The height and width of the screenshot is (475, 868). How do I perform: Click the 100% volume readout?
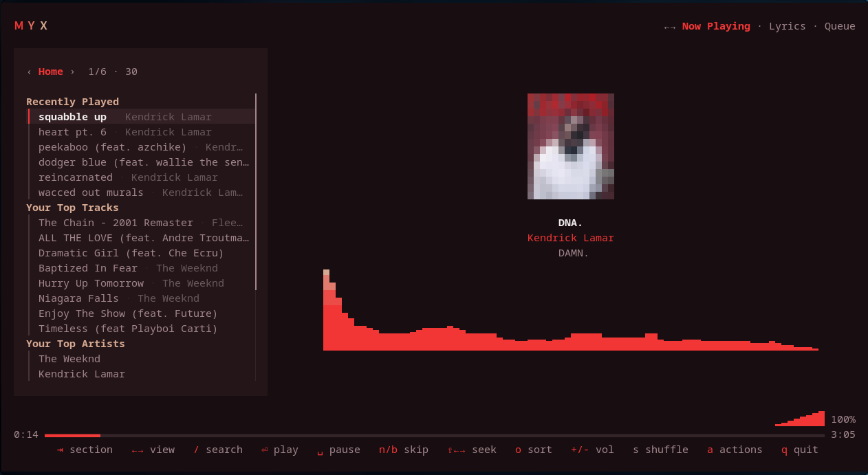[x=843, y=419]
